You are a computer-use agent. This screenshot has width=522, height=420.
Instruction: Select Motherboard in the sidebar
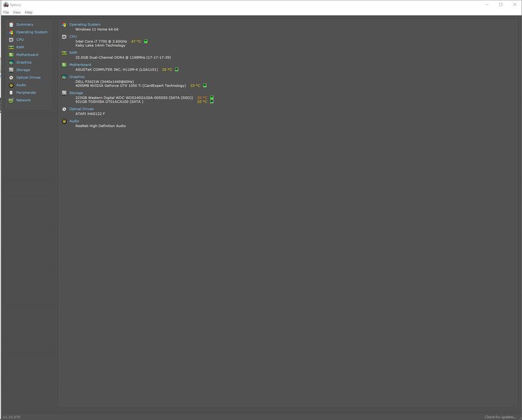(x=27, y=55)
